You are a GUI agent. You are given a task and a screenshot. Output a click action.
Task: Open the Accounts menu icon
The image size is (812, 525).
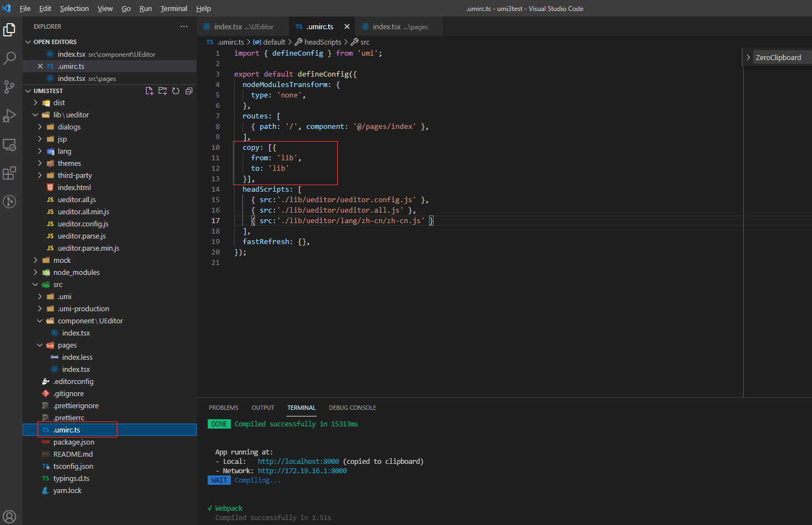(x=9, y=517)
